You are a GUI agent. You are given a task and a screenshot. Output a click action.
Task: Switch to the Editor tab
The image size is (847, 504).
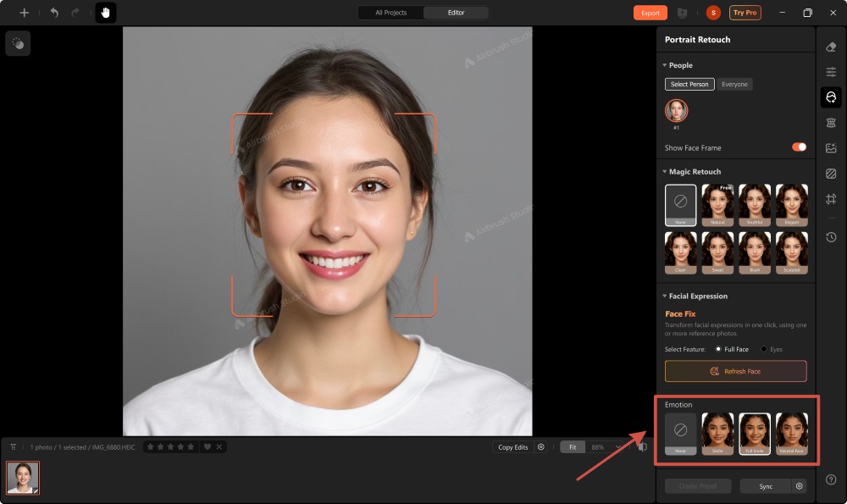pos(456,13)
